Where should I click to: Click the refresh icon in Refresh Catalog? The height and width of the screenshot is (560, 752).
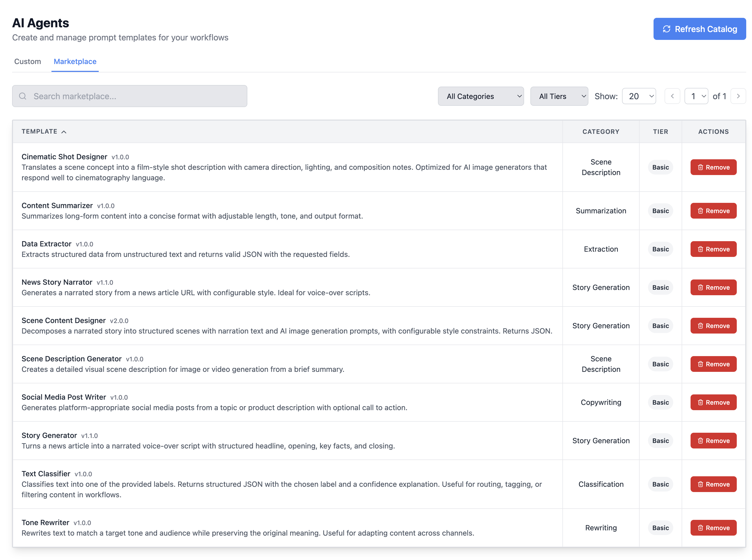pyautogui.click(x=666, y=29)
